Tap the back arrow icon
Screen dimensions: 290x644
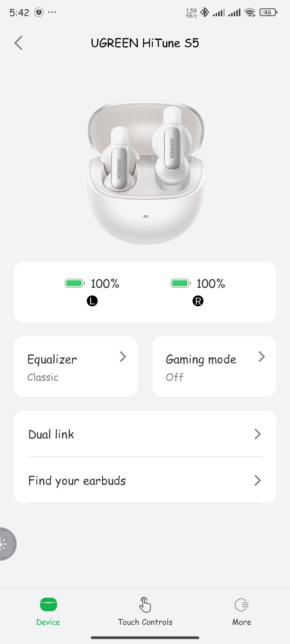click(x=18, y=43)
